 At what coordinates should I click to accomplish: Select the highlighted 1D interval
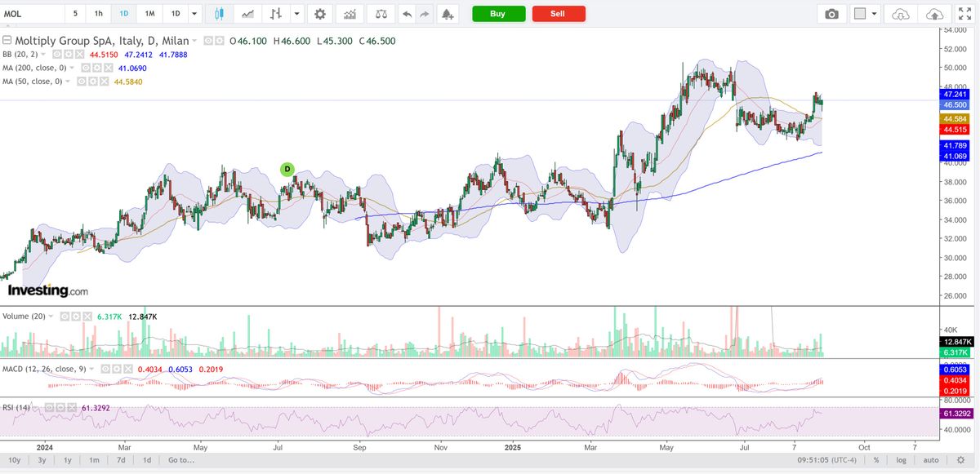tap(124, 14)
